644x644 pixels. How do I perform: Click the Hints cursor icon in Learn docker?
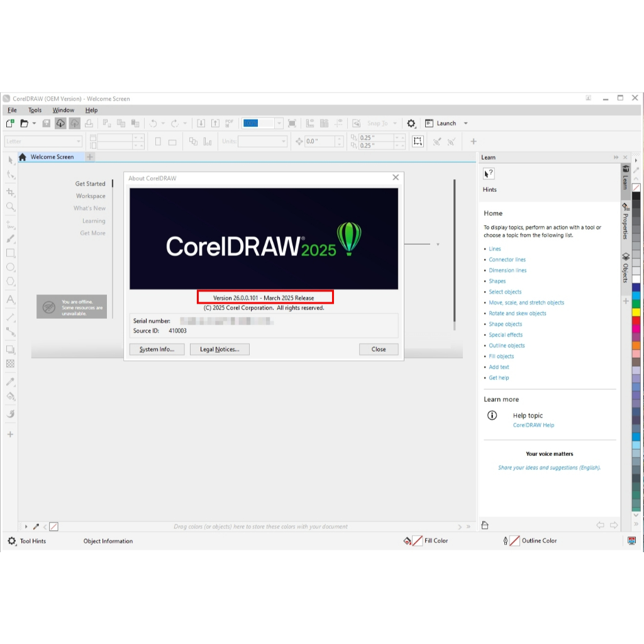(489, 174)
